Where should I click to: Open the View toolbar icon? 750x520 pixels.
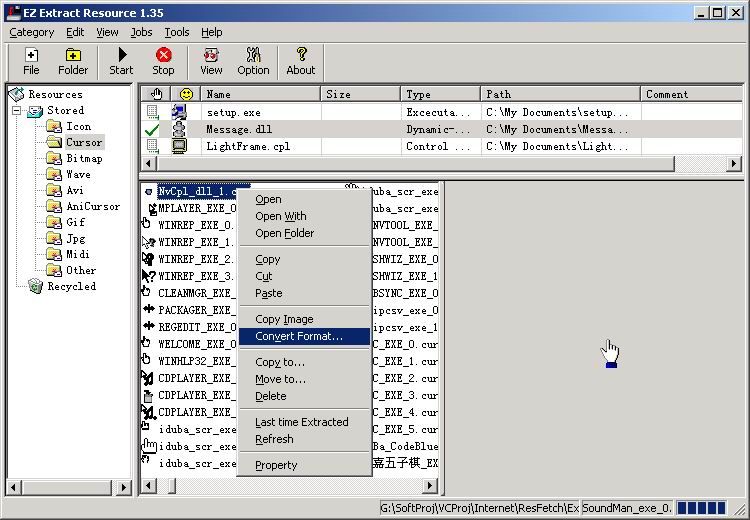coord(211,61)
